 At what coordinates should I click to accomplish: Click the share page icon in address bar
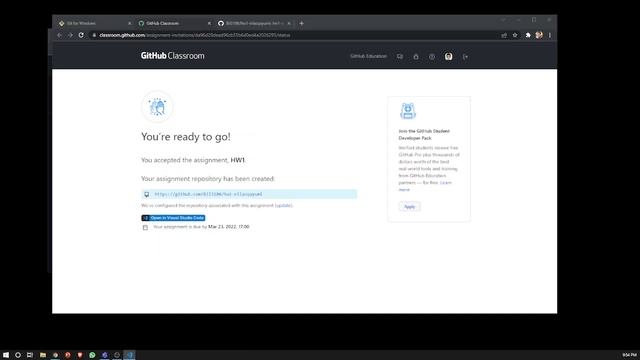[x=504, y=36]
